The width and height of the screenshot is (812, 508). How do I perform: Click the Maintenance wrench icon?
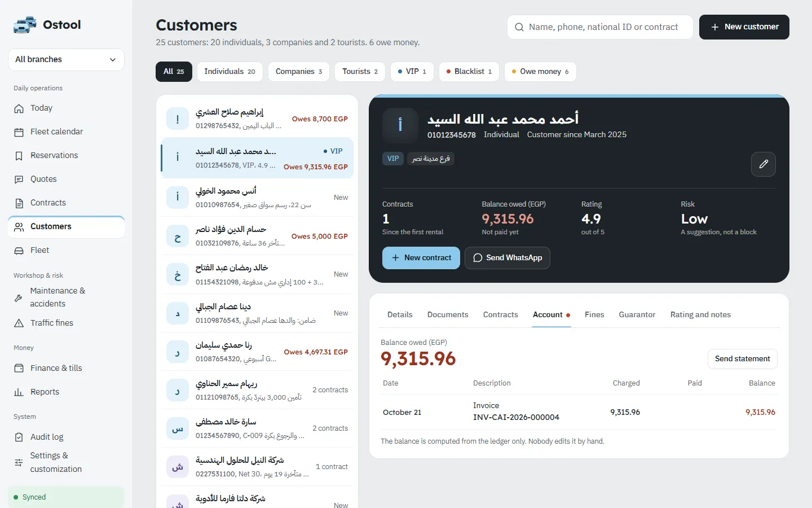pyautogui.click(x=19, y=297)
